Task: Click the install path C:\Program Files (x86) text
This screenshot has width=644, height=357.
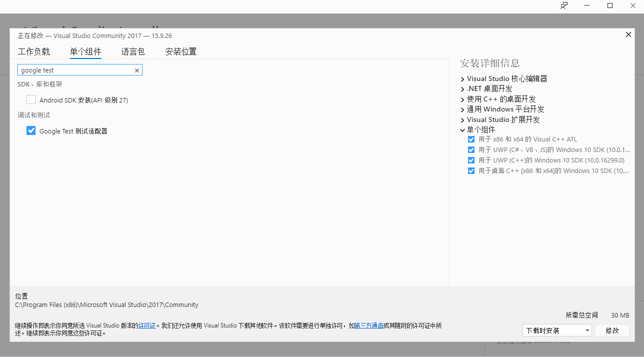Action: pyautogui.click(x=106, y=305)
